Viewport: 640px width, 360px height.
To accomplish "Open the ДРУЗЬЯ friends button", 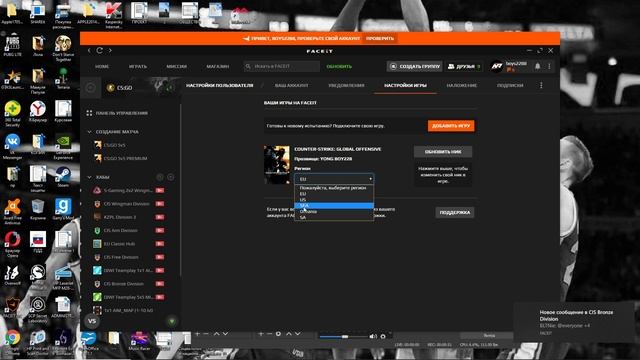I will point(464,66).
